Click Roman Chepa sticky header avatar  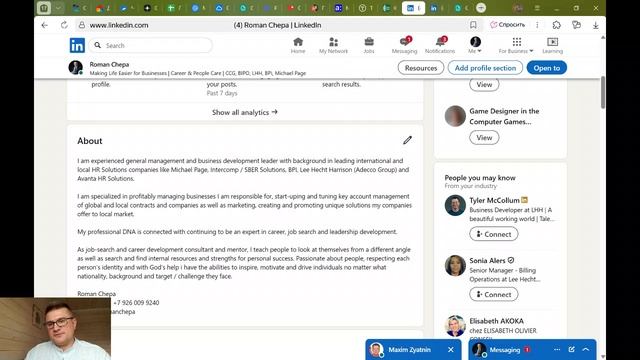click(76, 67)
